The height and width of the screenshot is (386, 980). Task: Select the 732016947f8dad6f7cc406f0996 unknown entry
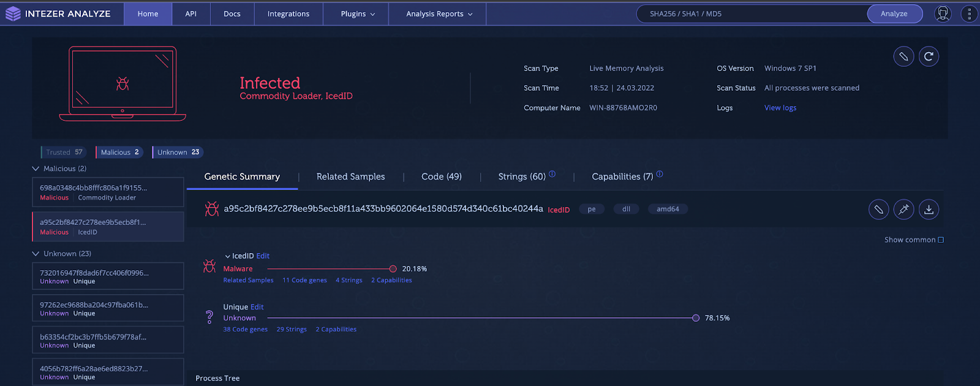(108, 276)
